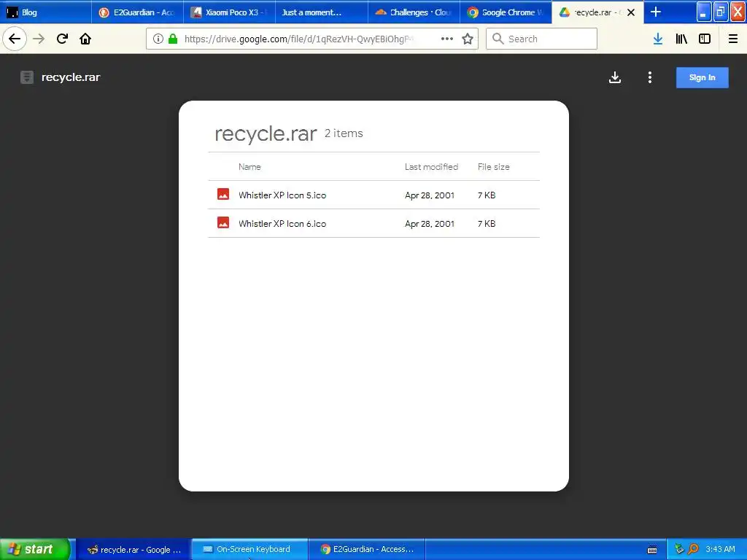The image size is (747, 560).
Task: Open the Library icon in toolbar
Action: pyautogui.click(x=681, y=39)
